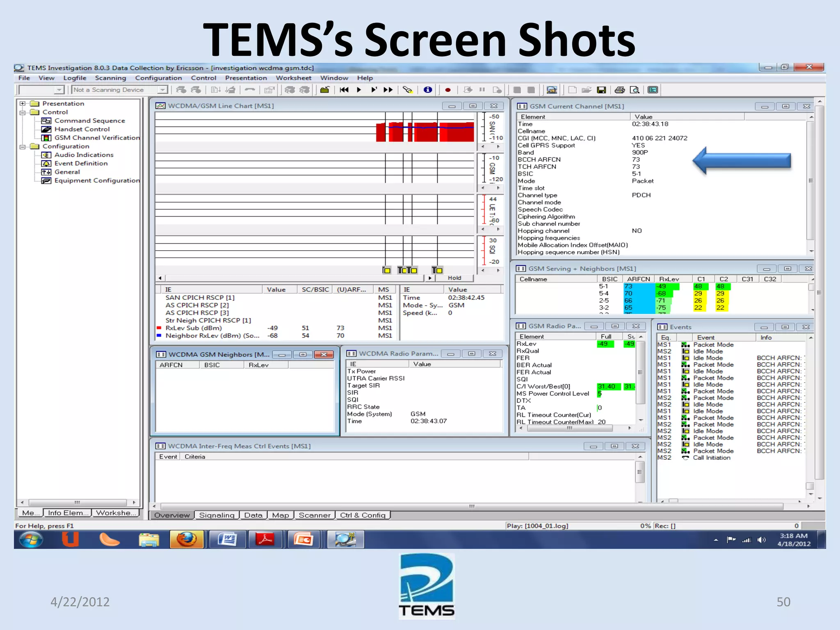Screen dimensions: 840x630
Task: Open the Presentation menu
Action: [x=246, y=78]
